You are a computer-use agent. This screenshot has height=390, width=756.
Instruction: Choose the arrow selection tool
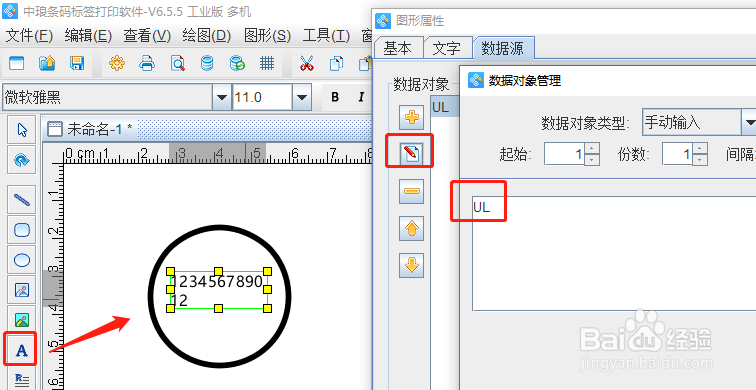22,130
